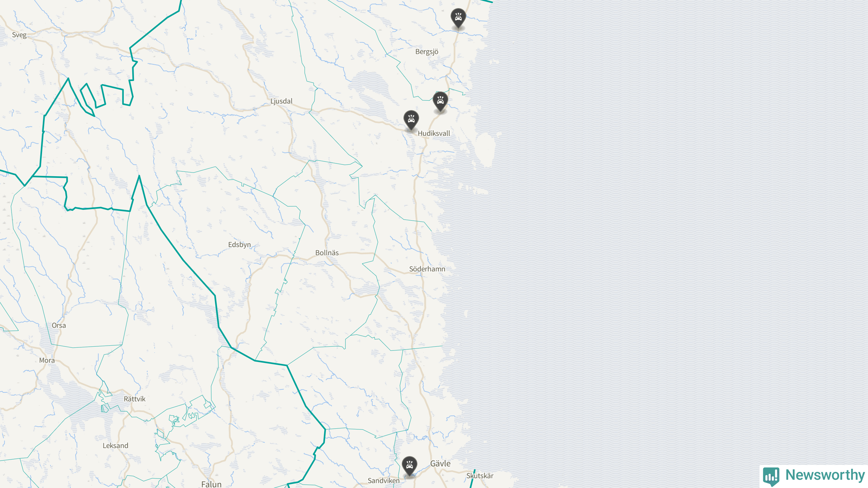Click the Mora town label

[x=47, y=361]
